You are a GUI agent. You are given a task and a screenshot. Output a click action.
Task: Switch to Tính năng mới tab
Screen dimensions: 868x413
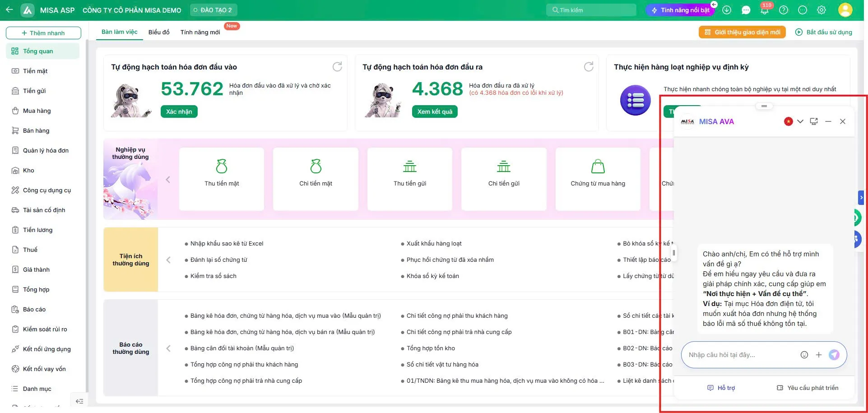click(x=200, y=32)
